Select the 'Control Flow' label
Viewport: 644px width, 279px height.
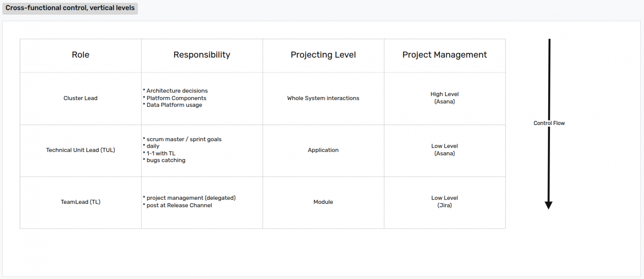click(x=549, y=123)
